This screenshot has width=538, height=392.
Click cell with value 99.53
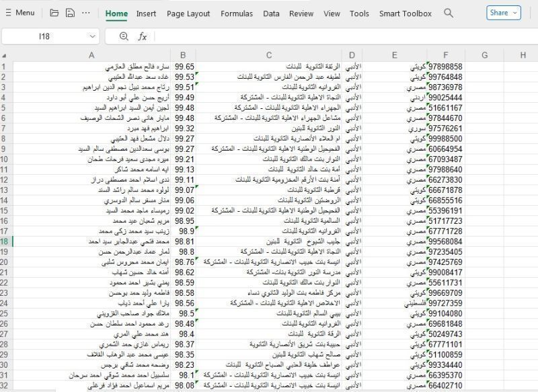[183, 77]
